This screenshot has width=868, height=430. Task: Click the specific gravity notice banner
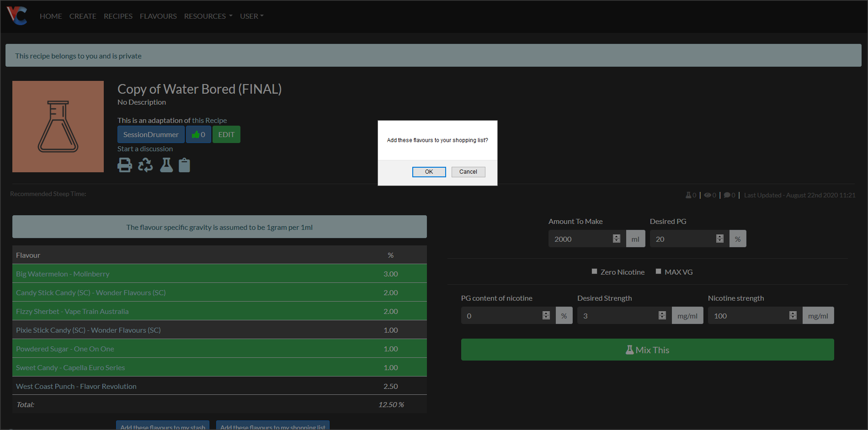[219, 227]
